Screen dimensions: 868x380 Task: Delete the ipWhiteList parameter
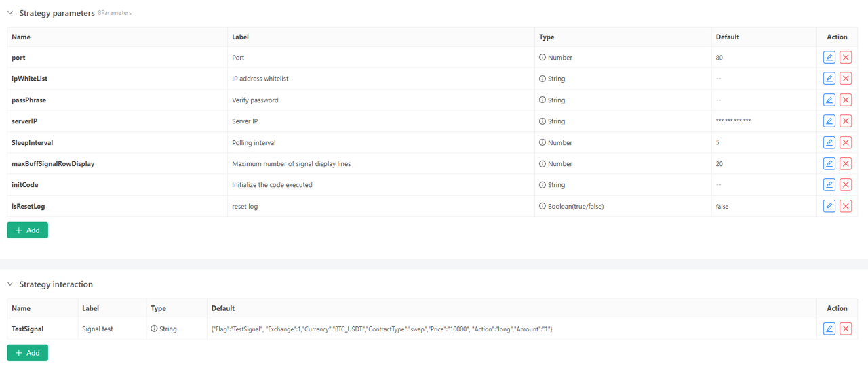coord(846,79)
